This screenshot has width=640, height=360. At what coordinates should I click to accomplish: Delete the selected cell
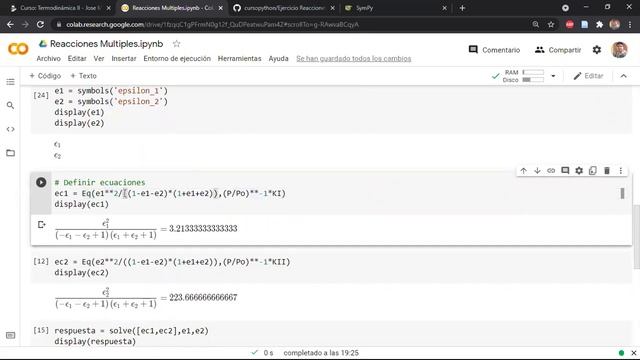[607, 171]
